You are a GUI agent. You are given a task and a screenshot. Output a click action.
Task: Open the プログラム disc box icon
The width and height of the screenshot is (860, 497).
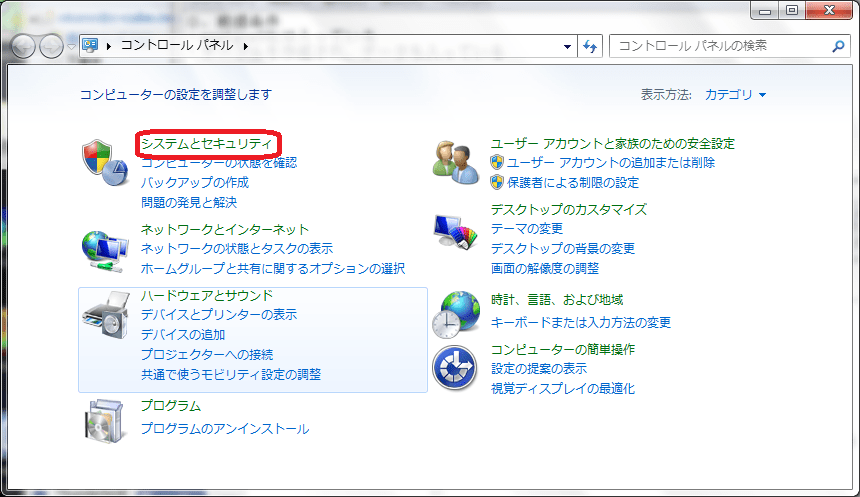[104, 421]
